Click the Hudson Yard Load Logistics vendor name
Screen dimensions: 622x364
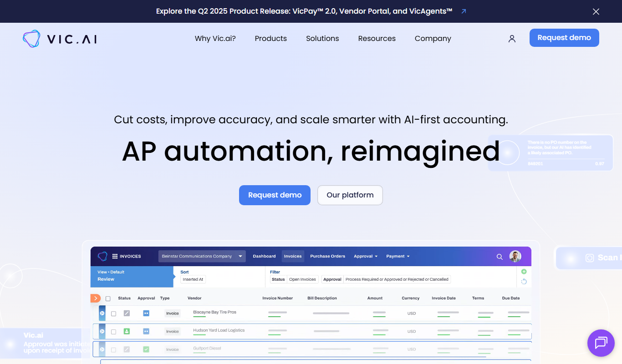(x=219, y=330)
